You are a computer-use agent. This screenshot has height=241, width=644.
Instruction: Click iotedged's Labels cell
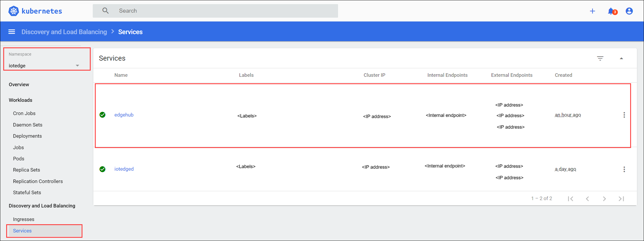click(x=246, y=167)
